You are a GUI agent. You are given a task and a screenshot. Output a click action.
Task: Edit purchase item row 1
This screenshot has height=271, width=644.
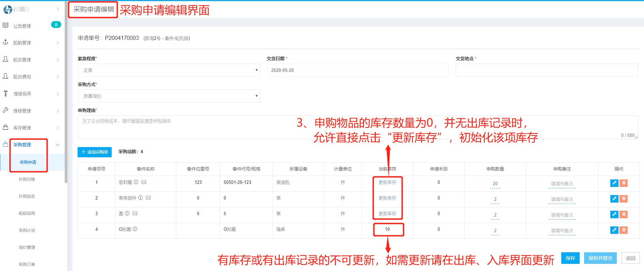pos(614,183)
